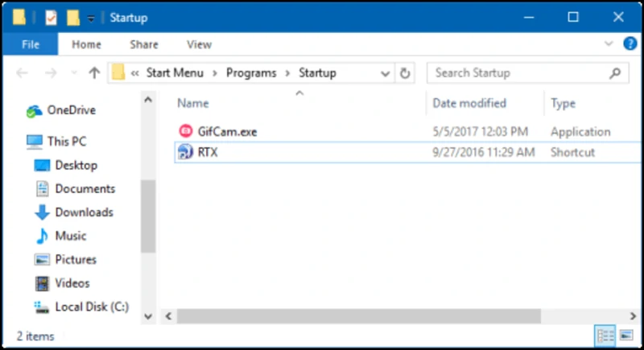644x350 pixels.
Task: Click the GifCam.exe application icon
Action: (x=184, y=131)
